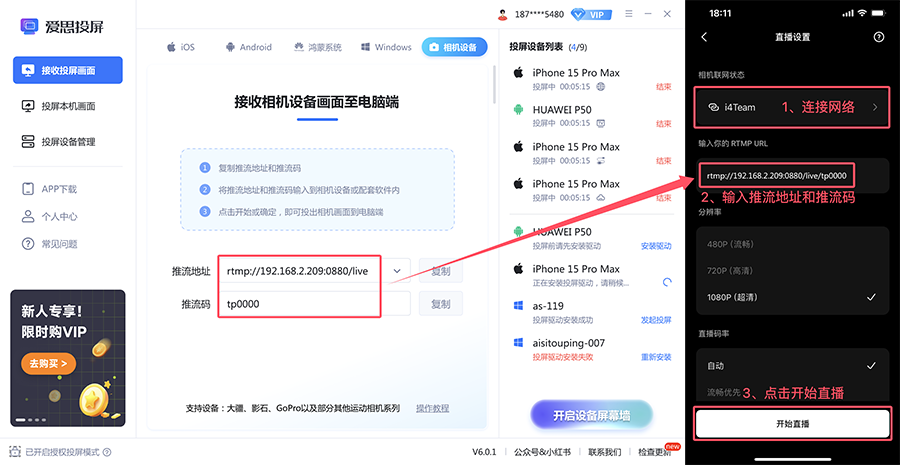This screenshot has height=465, width=900.
Task: Expand the 推流地址 dropdown arrow
Action: (x=397, y=270)
